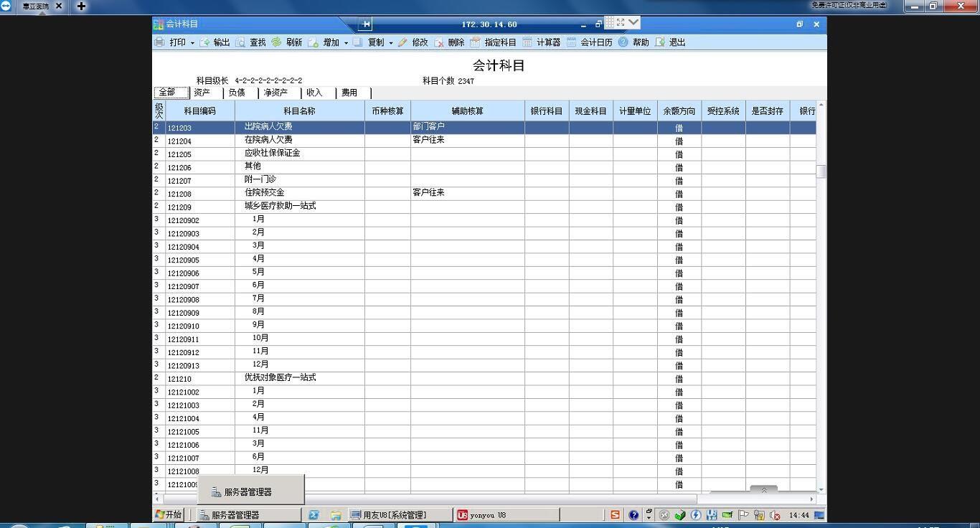The width and height of the screenshot is (980, 528).
Task: Click the 查找 search toolbar icon
Action: pos(240,42)
